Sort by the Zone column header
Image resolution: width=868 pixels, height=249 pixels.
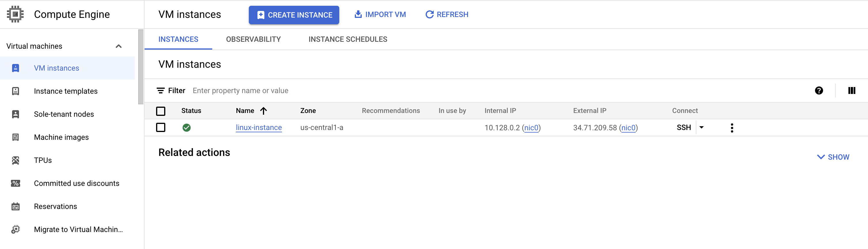(x=308, y=111)
